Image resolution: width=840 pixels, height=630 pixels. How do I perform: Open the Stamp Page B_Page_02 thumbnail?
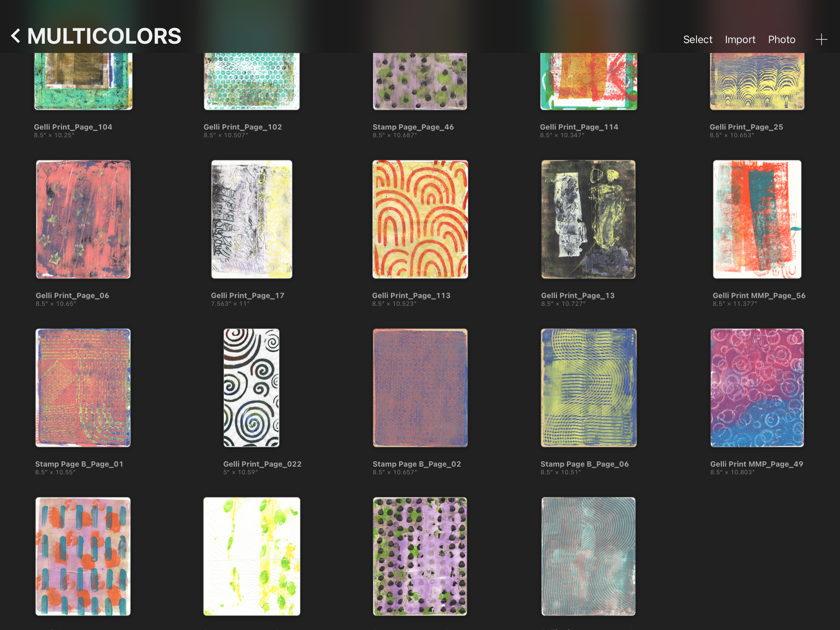(420, 388)
